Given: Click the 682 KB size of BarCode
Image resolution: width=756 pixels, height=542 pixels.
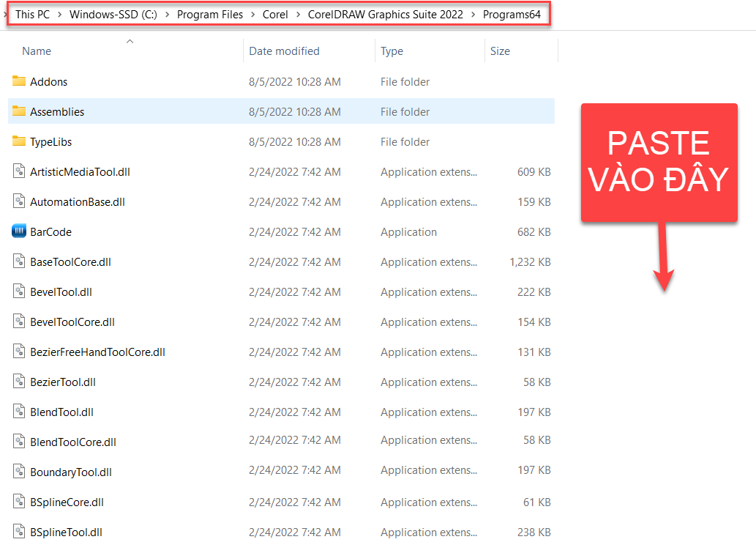Looking at the screenshot, I should 534,231.
